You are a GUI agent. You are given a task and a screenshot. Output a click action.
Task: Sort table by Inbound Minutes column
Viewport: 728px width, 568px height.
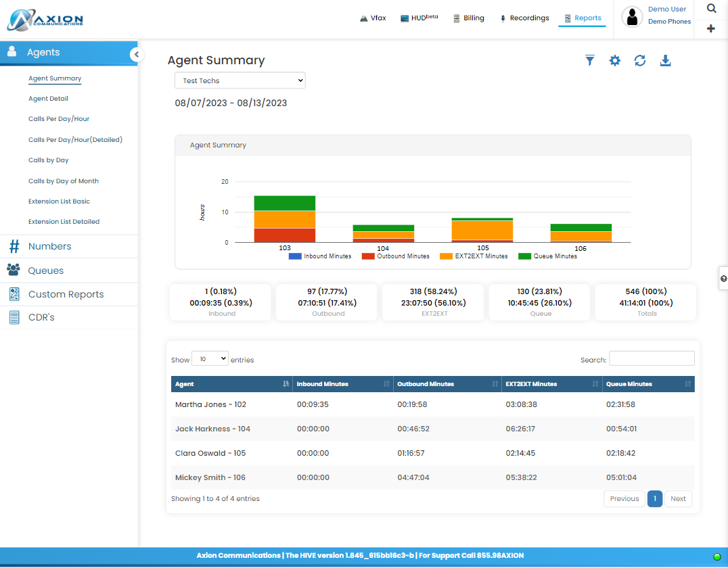[x=342, y=384]
